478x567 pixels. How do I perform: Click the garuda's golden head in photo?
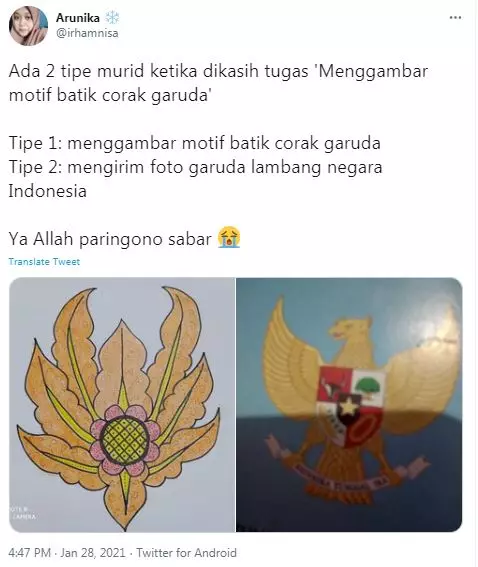pos(350,330)
